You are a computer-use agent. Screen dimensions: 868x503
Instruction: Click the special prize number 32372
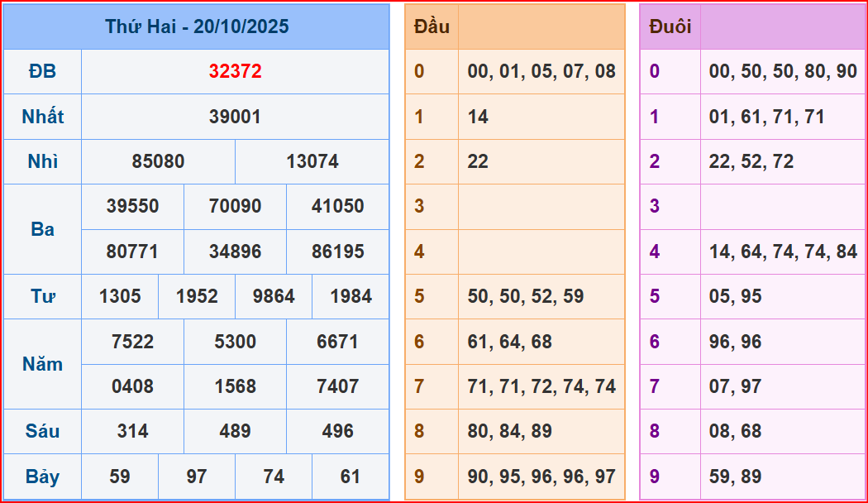[236, 71]
